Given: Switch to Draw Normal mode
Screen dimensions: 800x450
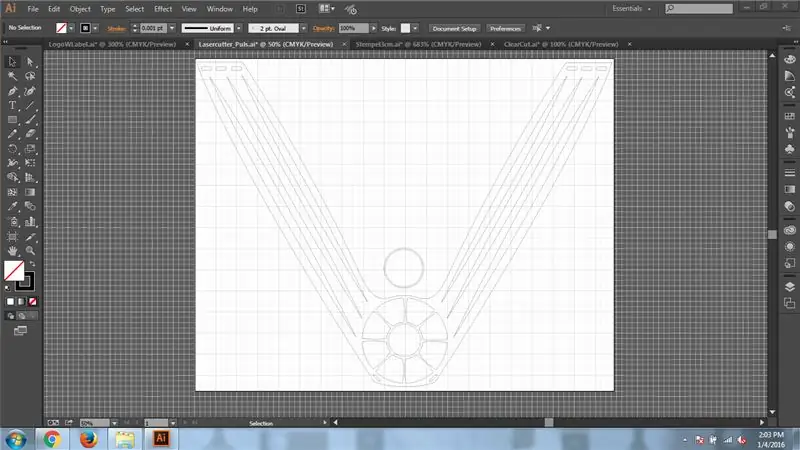Looking at the screenshot, I should point(11,316).
